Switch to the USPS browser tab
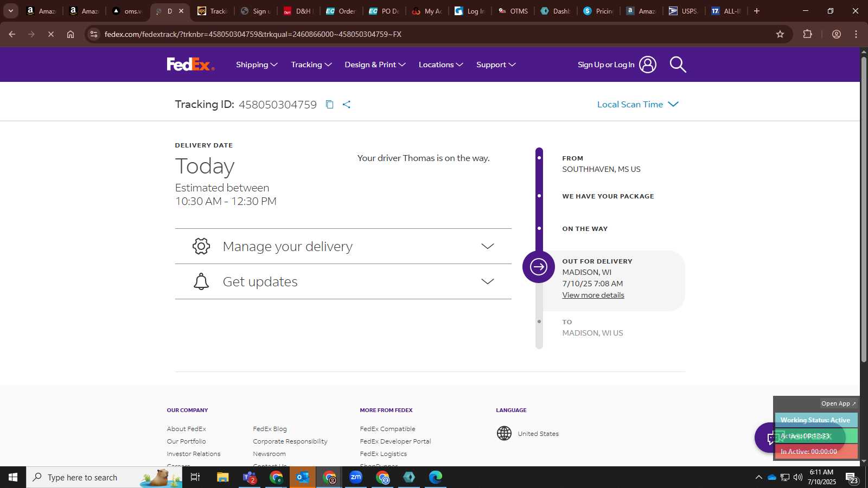868x488 pixels. [x=684, y=11]
